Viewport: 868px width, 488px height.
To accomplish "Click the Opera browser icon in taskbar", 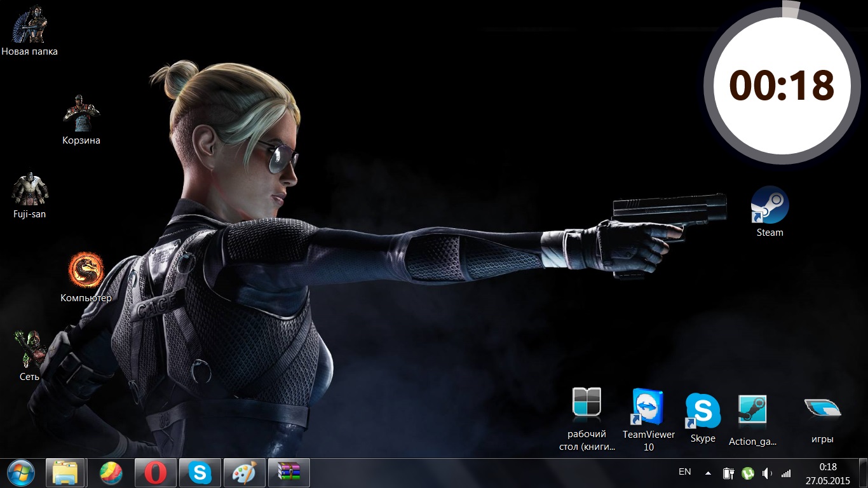I will pos(156,473).
